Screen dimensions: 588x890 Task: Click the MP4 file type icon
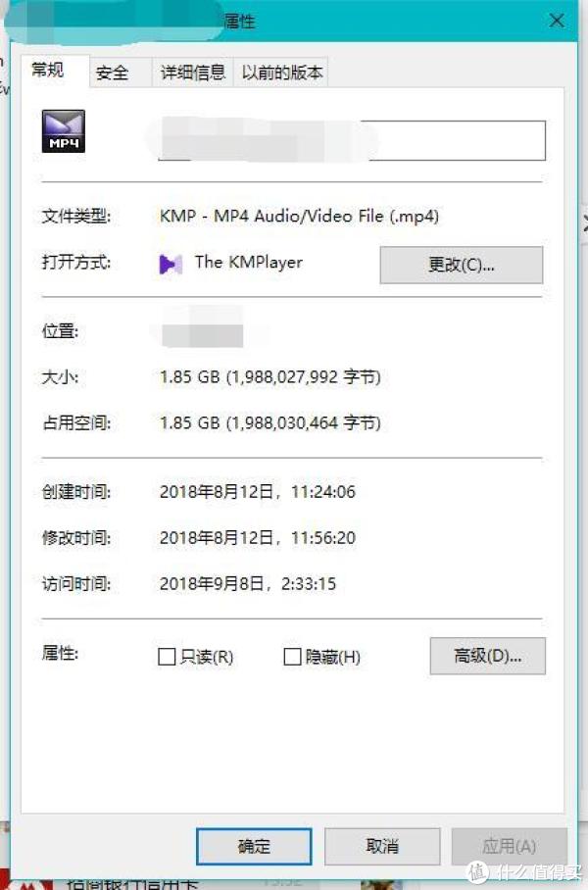tap(63, 131)
